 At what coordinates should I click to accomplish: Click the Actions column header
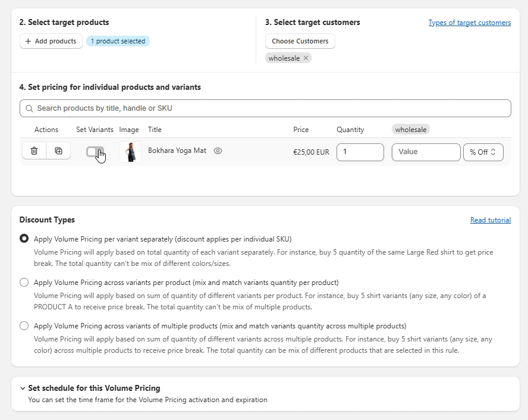coord(46,130)
